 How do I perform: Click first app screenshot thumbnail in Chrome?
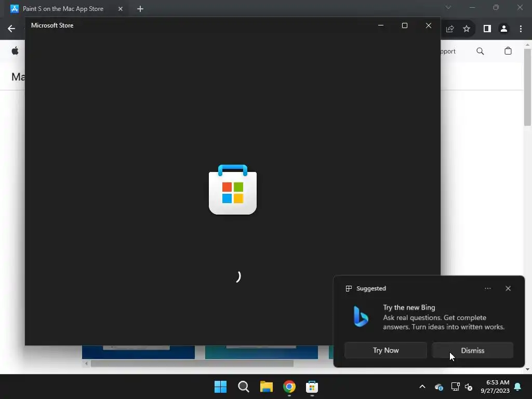click(138, 352)
